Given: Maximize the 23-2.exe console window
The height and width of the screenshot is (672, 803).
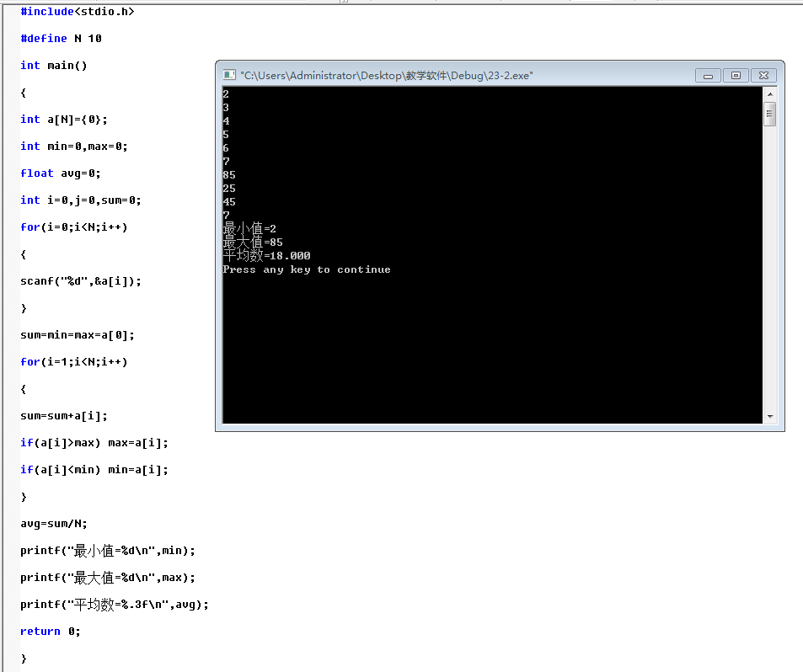Looking at the screenshot, I should 736,76.
